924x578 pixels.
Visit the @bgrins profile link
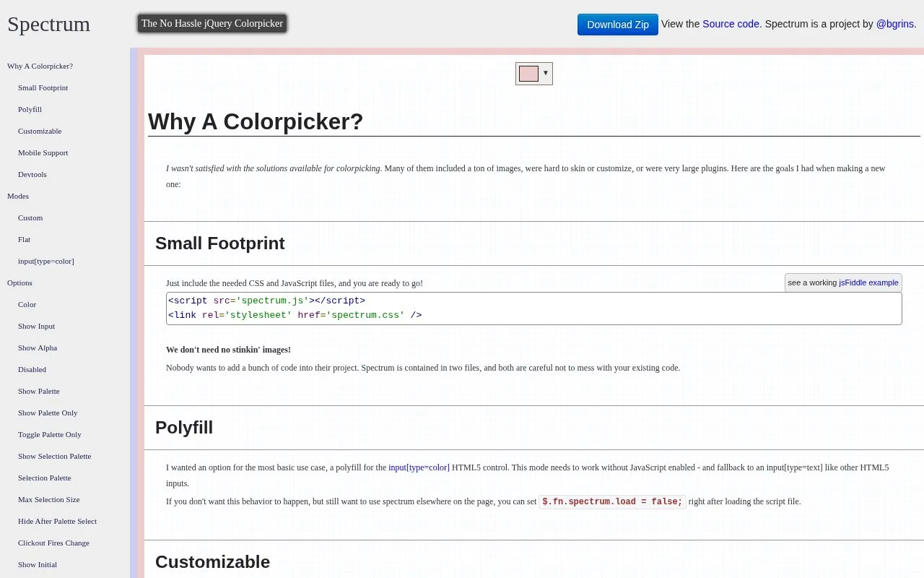pos(895,24)
